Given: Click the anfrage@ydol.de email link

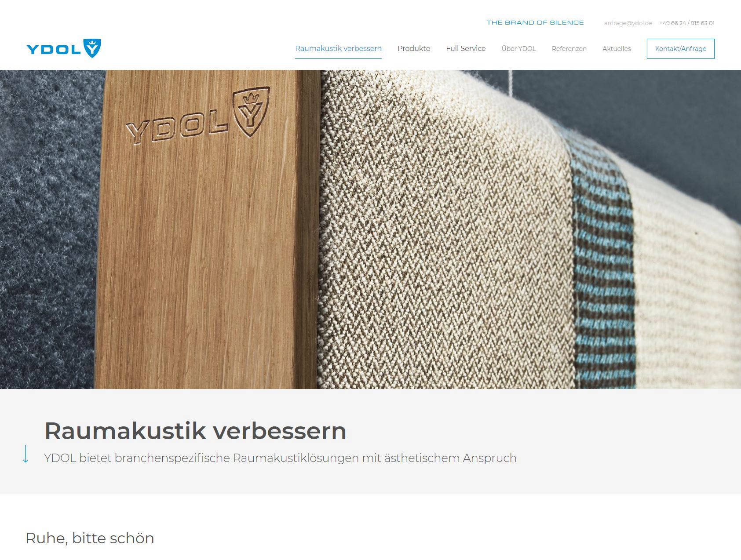Looking at the screenshot, I should 628,23.
